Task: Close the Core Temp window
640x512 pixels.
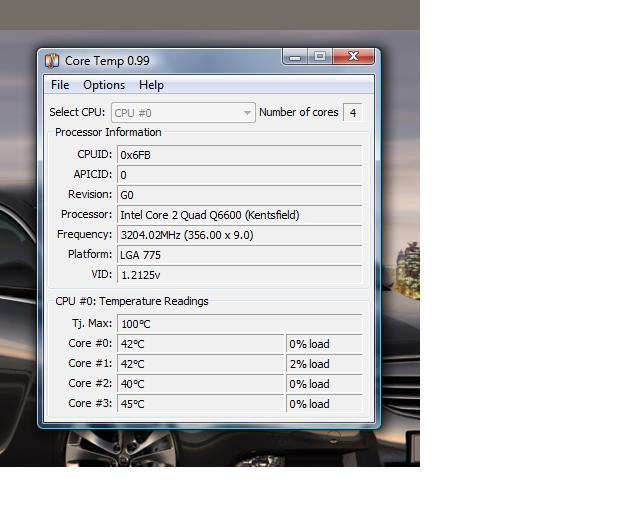Action: click(353, 57)
